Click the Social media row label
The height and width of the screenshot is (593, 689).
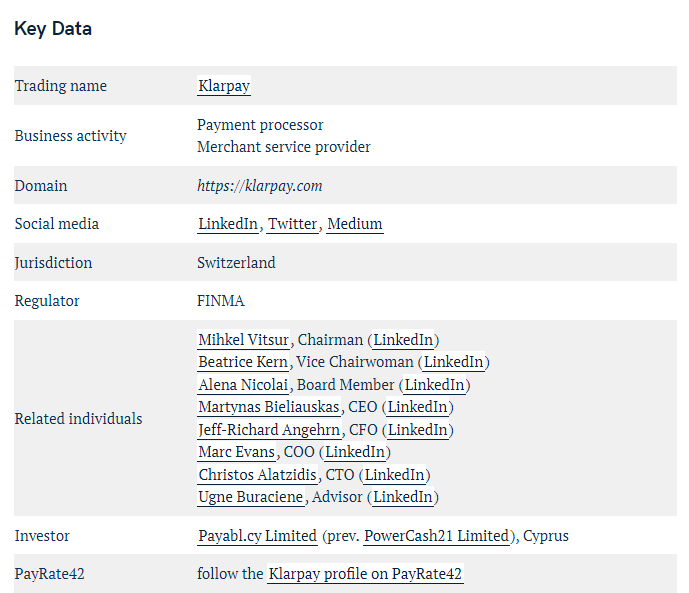pos(57,224)
